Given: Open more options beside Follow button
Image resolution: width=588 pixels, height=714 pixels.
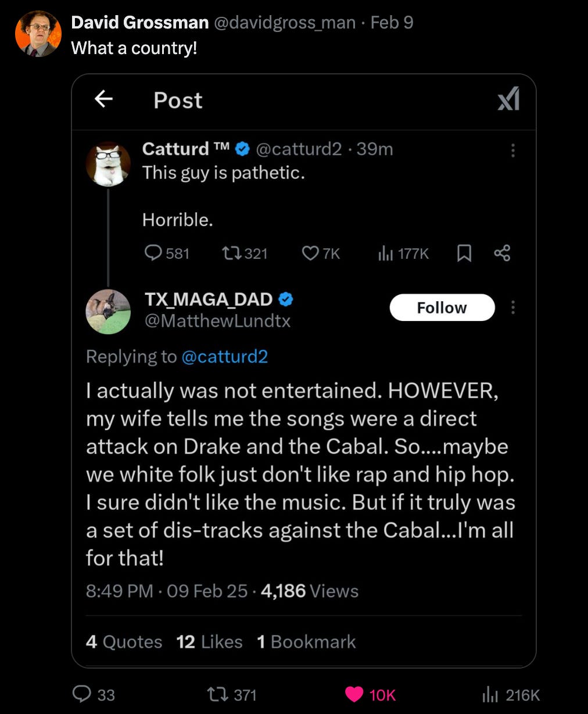Looking at the screenshot, I should [x=512, y=307].
